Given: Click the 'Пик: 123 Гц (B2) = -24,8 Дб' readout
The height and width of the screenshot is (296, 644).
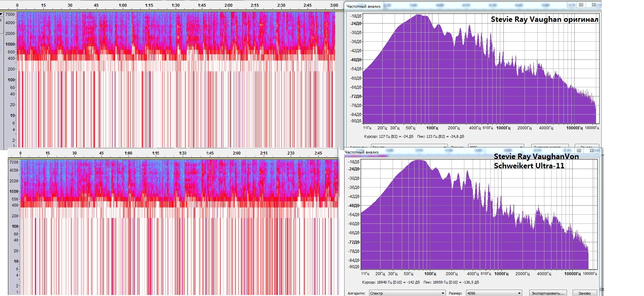Looking at the screenshot, I should [440, 136].
